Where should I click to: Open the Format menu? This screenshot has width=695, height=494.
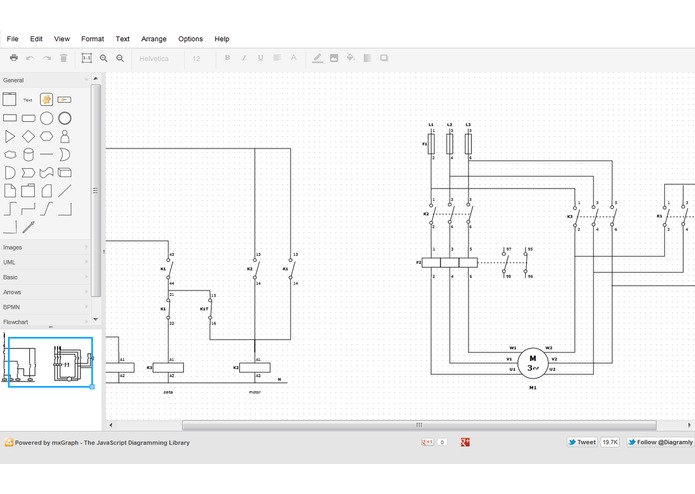pyautogui.click(x=93, y=39)
